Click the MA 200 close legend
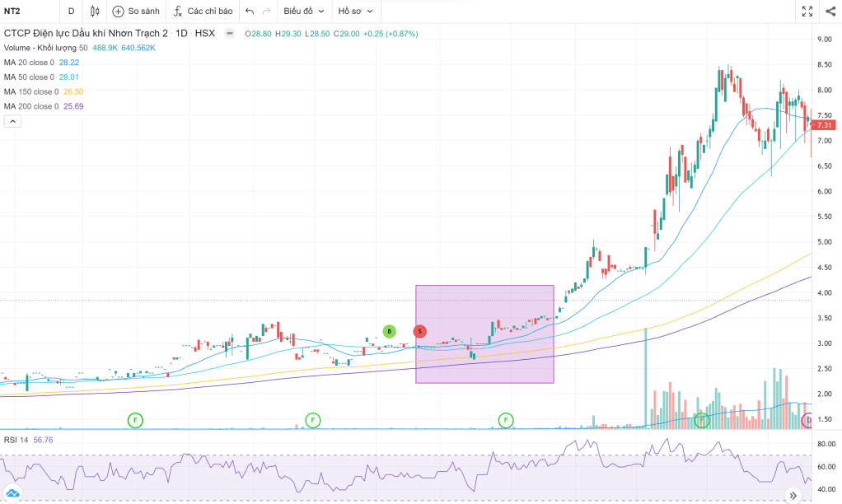 (31, 106)
